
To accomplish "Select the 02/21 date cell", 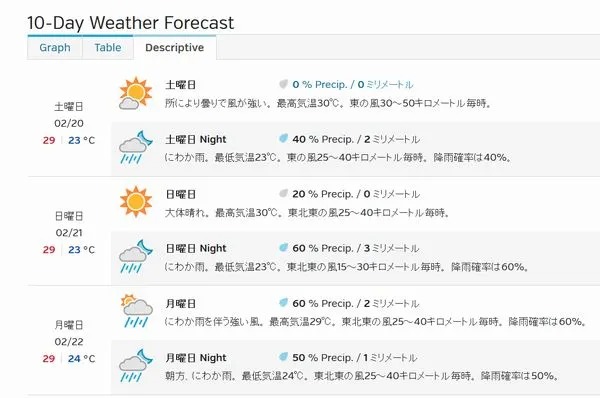I will (x=69, y=233).
